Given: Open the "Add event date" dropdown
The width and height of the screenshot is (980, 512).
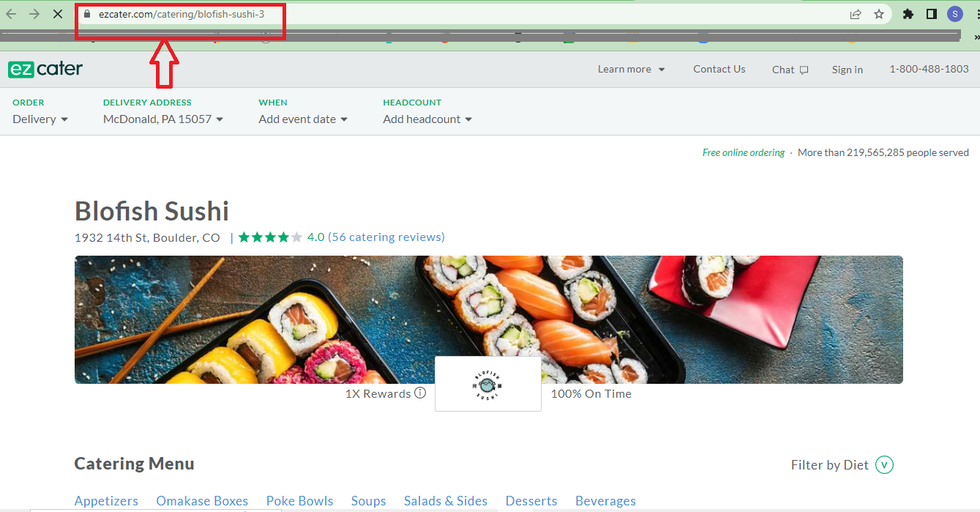Looking at the screenshot, I should pos(303,119).
